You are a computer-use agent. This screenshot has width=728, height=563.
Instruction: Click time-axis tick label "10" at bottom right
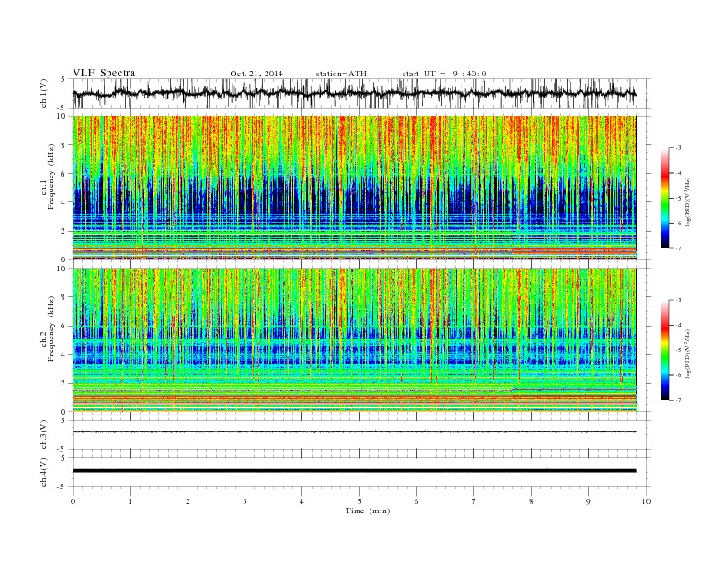(646, 501)
